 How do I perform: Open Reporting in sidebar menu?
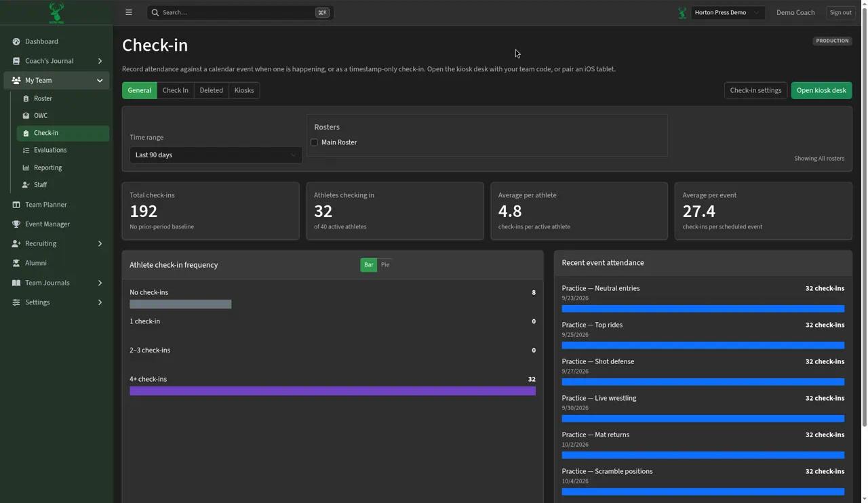click(62, 167)
